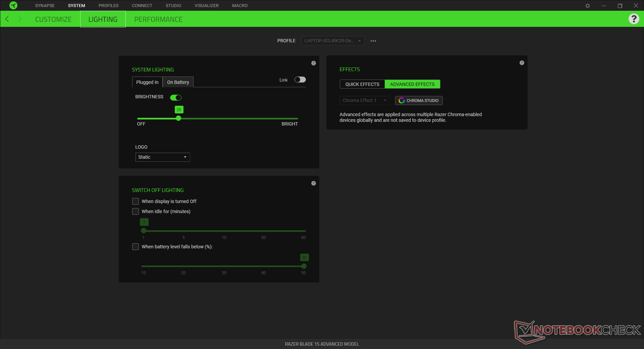Switch to the System menu tab
Viewport: 644px width, 349px height.
click(76, 6)
